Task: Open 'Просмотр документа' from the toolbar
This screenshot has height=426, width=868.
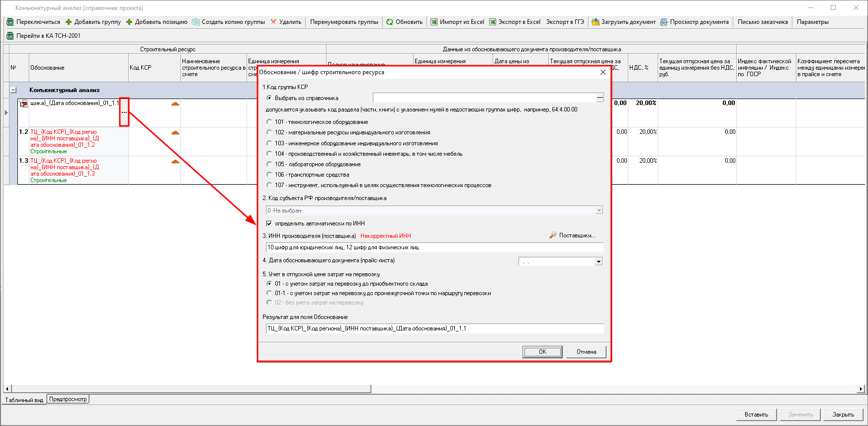Action: point(694,22)
